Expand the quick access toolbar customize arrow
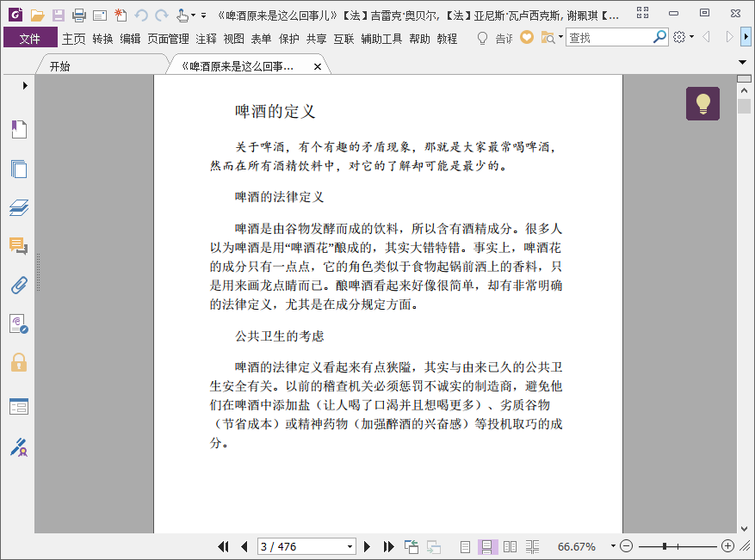The image size is (755, 560). click(x=204, y=15)
